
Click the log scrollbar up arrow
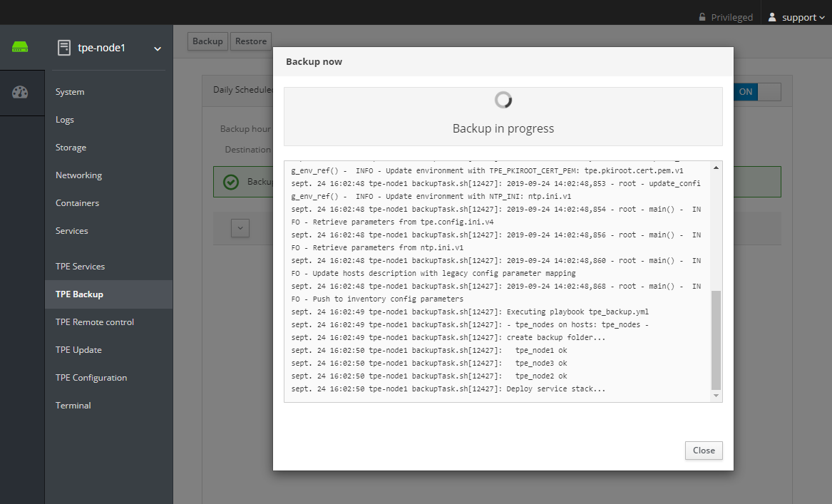click(716, 168)
